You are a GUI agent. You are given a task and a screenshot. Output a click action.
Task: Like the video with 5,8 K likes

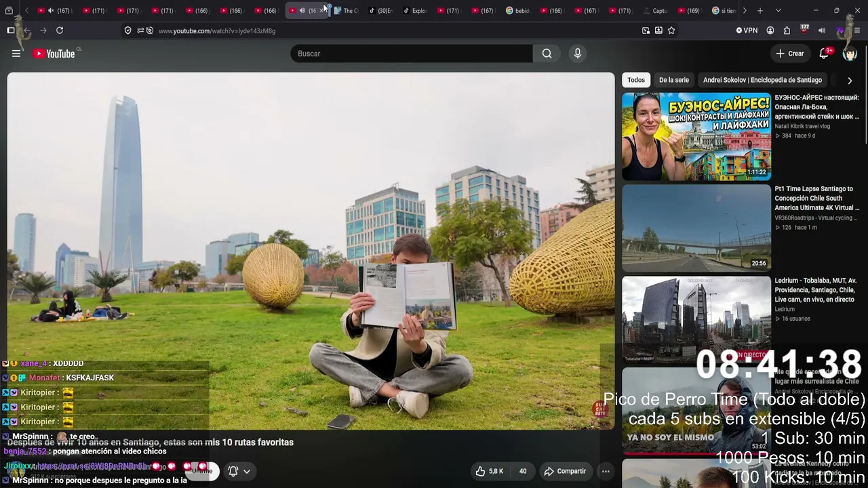tap(490, 471)
